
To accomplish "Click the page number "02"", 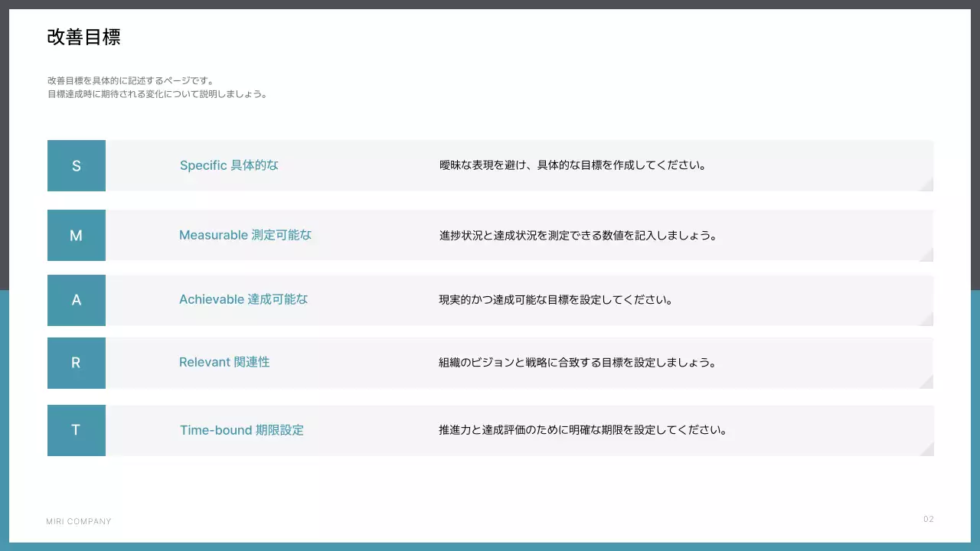I will point(929,518).
